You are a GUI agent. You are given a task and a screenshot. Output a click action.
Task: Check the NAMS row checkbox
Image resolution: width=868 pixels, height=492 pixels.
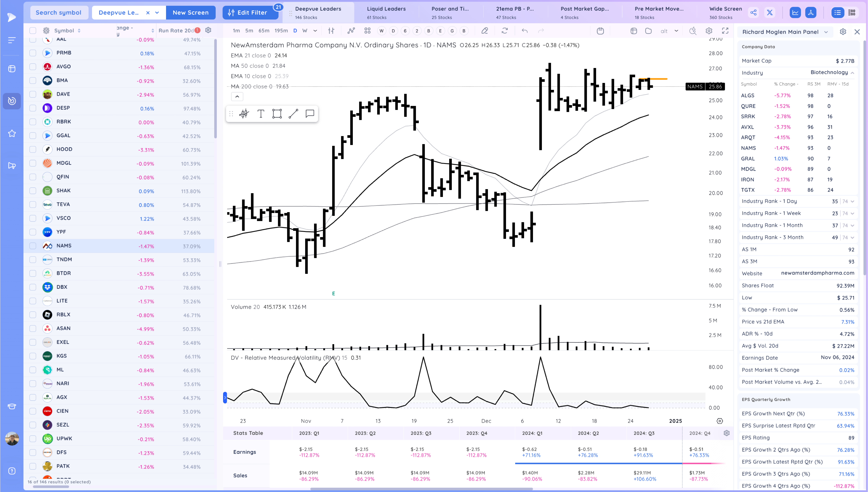pyautogui.click(x=33, y=246)
